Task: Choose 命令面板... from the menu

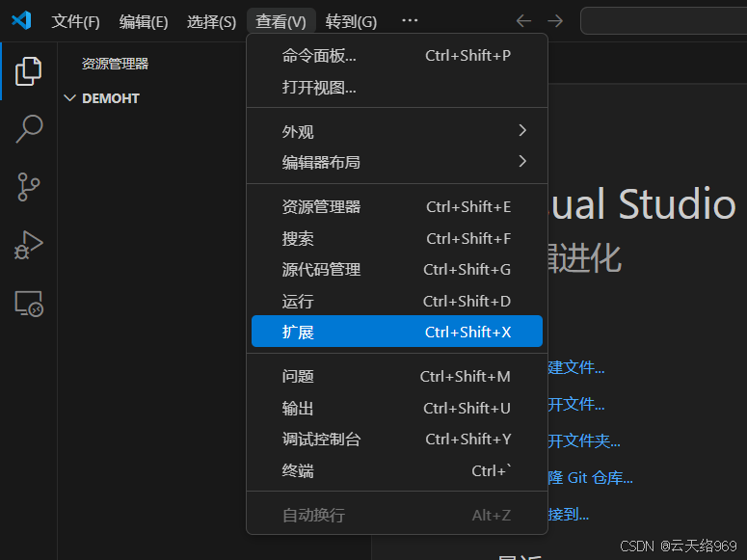Action: (x=397, y=56)
